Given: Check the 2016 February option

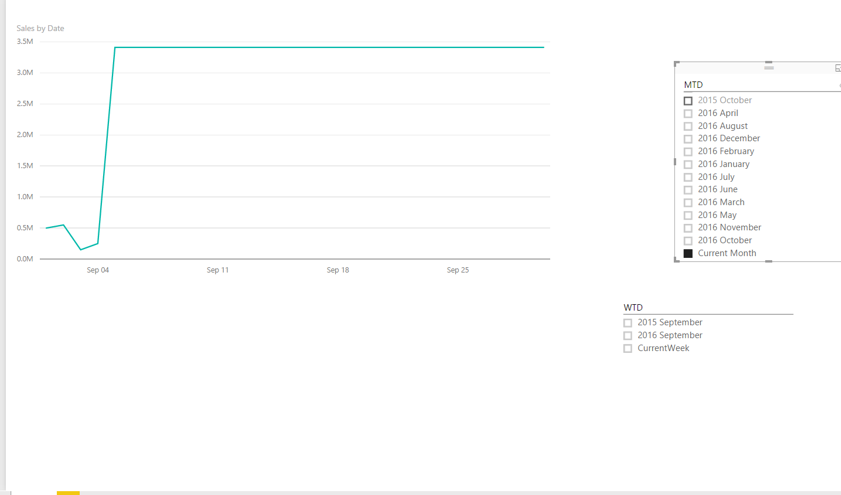Looking at the screenshot, I should pos(688,152).
